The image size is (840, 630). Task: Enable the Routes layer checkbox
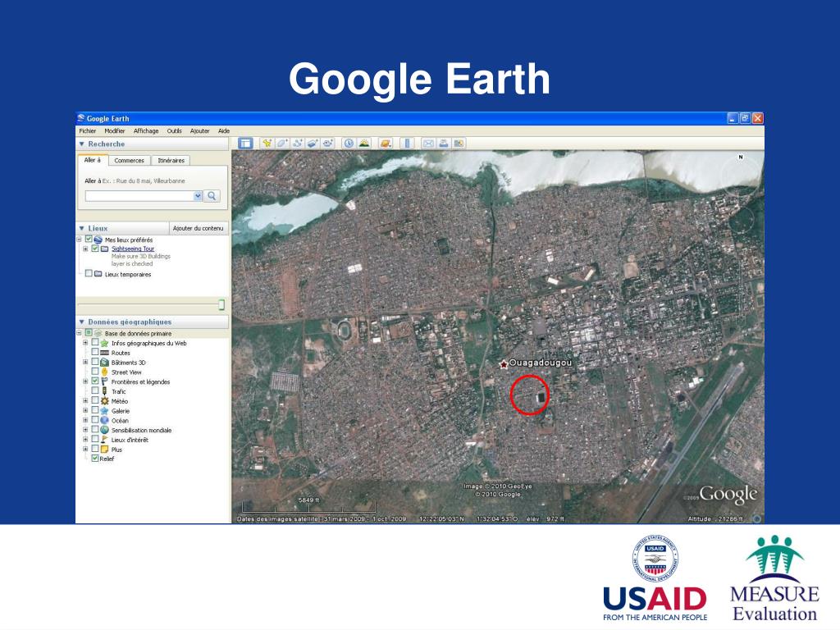pos(95,352)
